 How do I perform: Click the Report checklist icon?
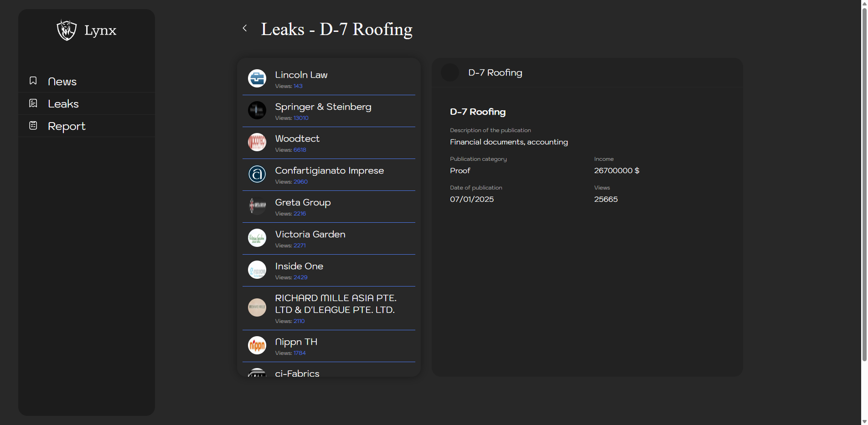[33, 126]
